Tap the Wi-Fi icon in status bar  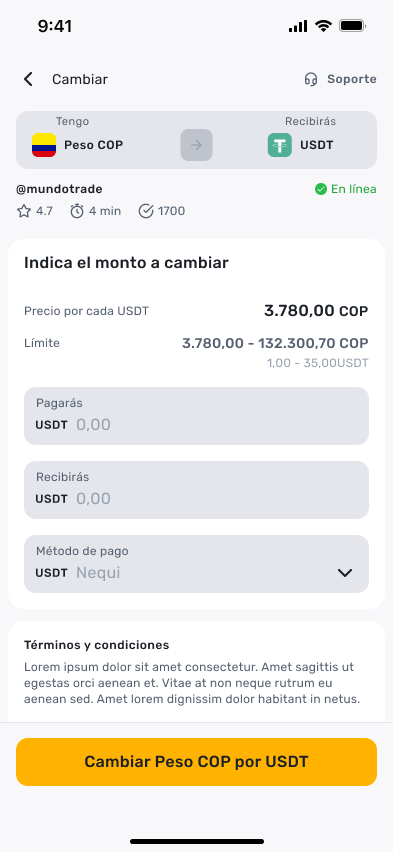pyautogui.click(x=323, y=26)
